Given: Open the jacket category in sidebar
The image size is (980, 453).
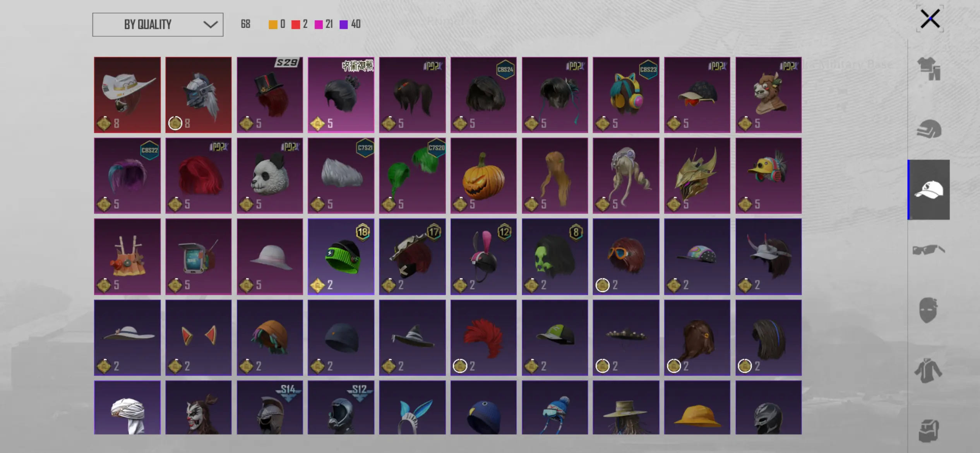Looking at the screenshot, I should point(928,371).
